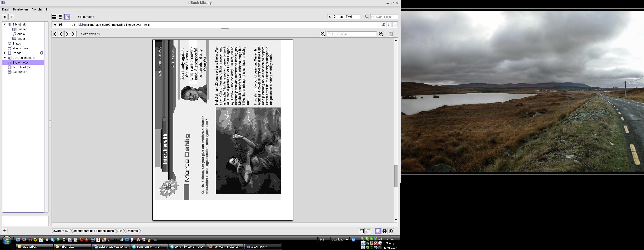This screenshot has height=250, width=644.
Task: Switch to Diplomarbeit taskbar window
Action: [x=35, y=247]
